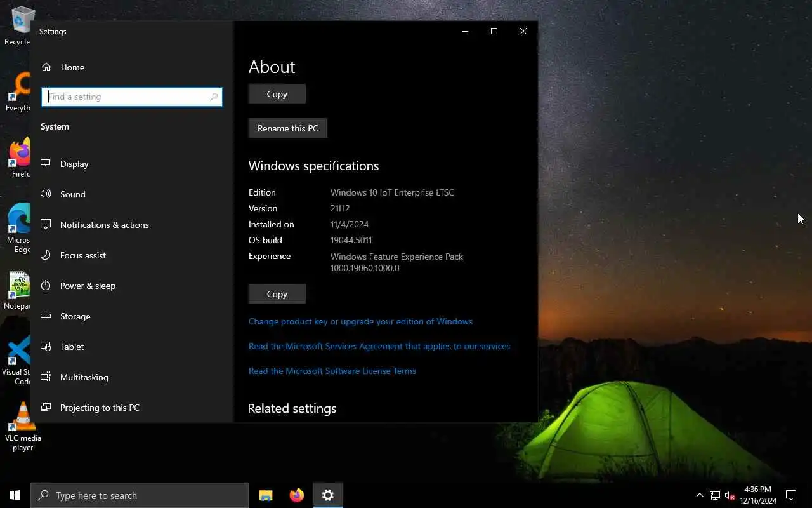
Task: Maximize the Settings window
Action: pos(494,31)
